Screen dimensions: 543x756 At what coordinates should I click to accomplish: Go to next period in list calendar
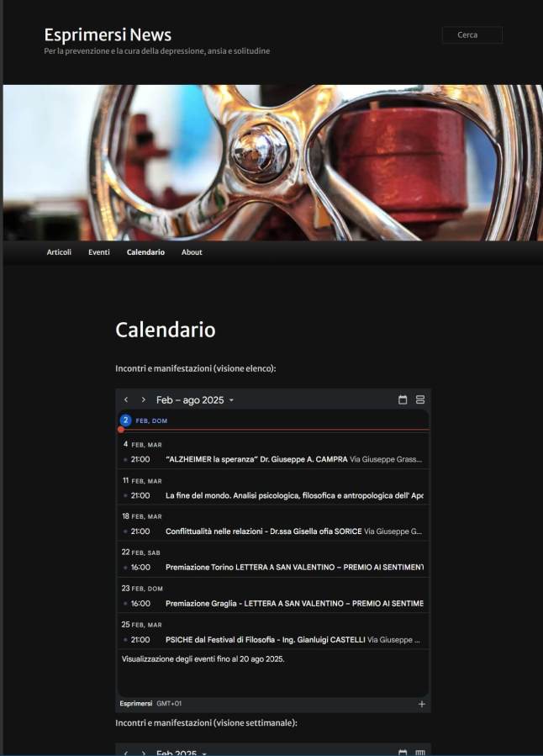click(x=143, y=399)
